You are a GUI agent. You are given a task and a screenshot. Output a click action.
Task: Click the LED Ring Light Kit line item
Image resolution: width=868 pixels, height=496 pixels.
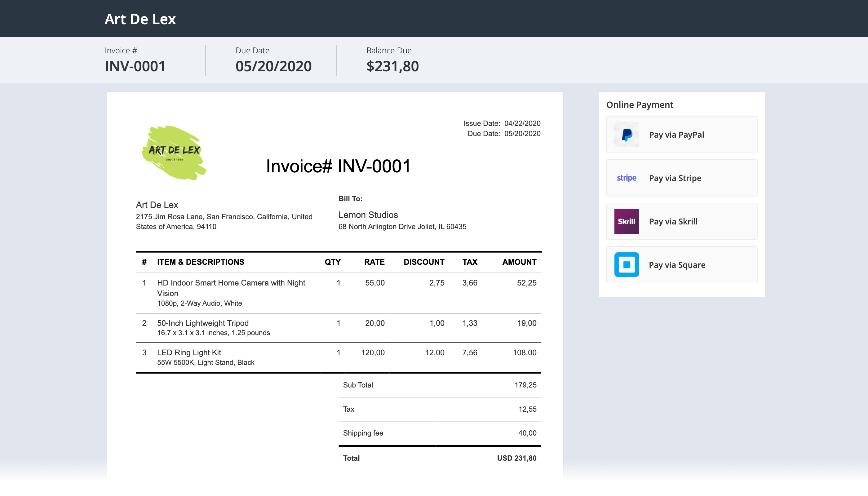click(x=189, y=352)
